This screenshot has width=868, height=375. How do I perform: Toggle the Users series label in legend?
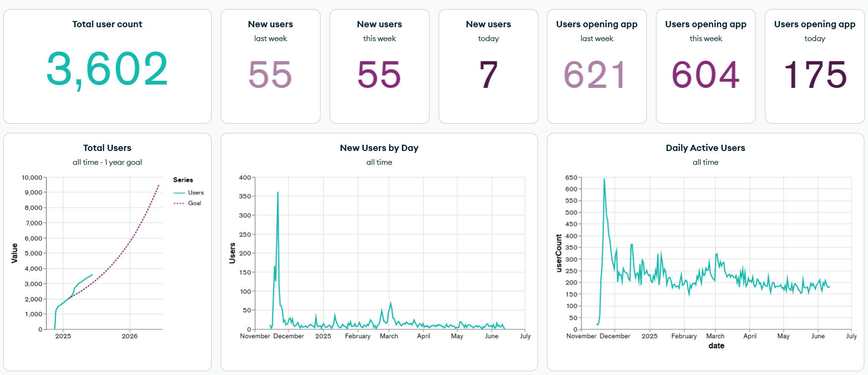tap(195, 193)
